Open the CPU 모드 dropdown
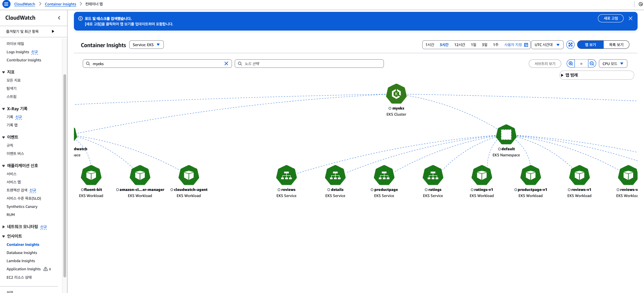This screenshot has width=644, height=293. (613, 63)
